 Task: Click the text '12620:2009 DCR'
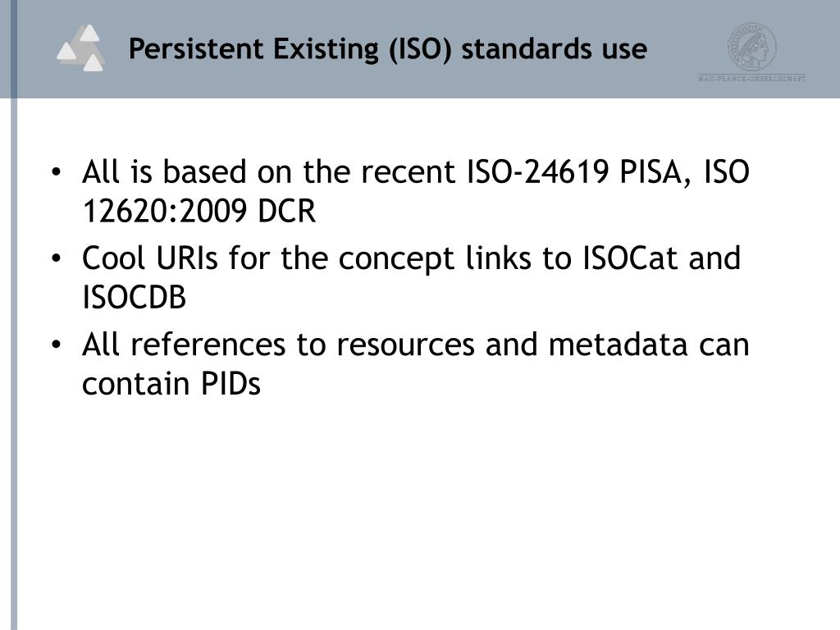coord(199,211)
